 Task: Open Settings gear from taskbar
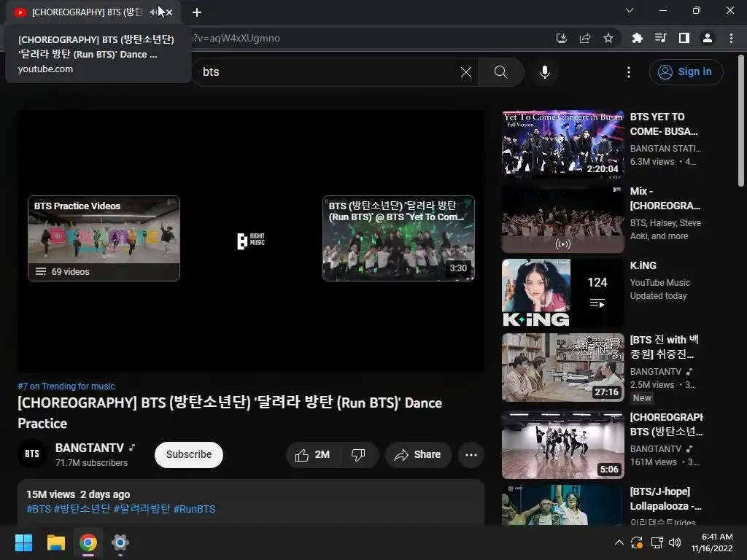click(120, 542)
